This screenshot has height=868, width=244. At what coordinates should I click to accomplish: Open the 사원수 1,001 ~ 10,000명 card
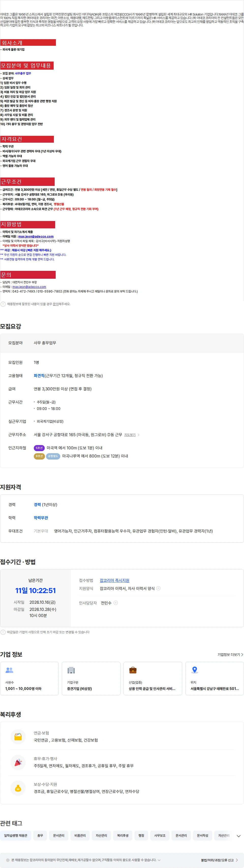(x=29, y=678)
